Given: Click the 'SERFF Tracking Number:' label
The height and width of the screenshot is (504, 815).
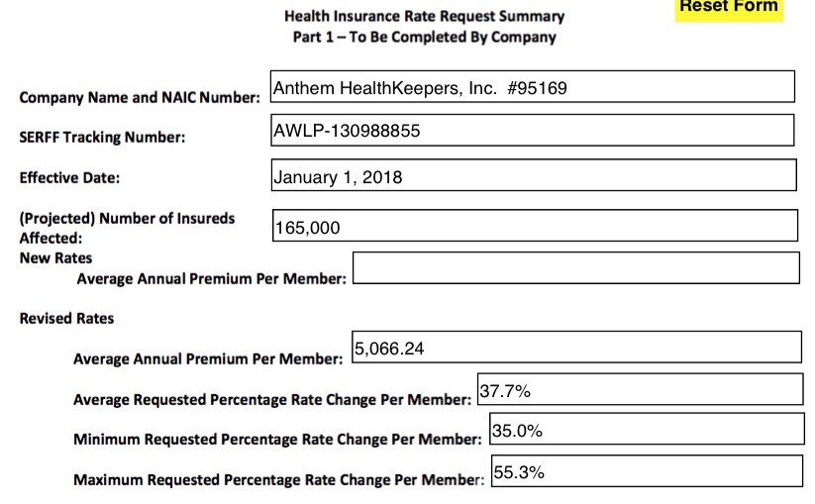Looking at the screenshot, I should 102,138.
